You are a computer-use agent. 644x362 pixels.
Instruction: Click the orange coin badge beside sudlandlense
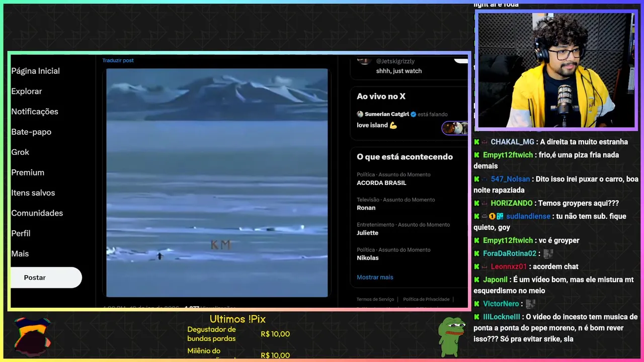pyautogui.click(x=493, y=216)
